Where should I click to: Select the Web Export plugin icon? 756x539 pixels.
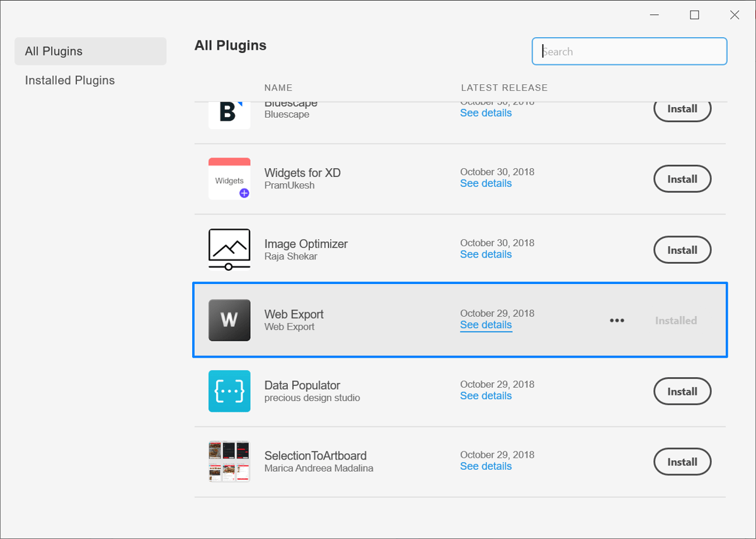click(x=229, y=320)
